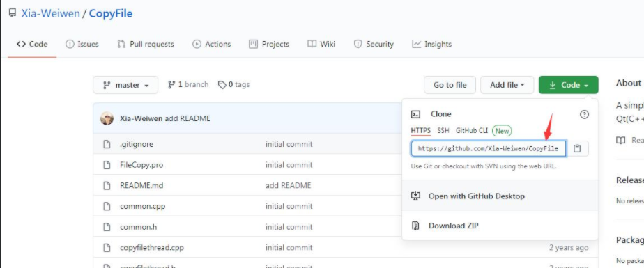Select the GitHub CLI clone tab
This screenshot has height=268, width=644.
click(472, 131)
